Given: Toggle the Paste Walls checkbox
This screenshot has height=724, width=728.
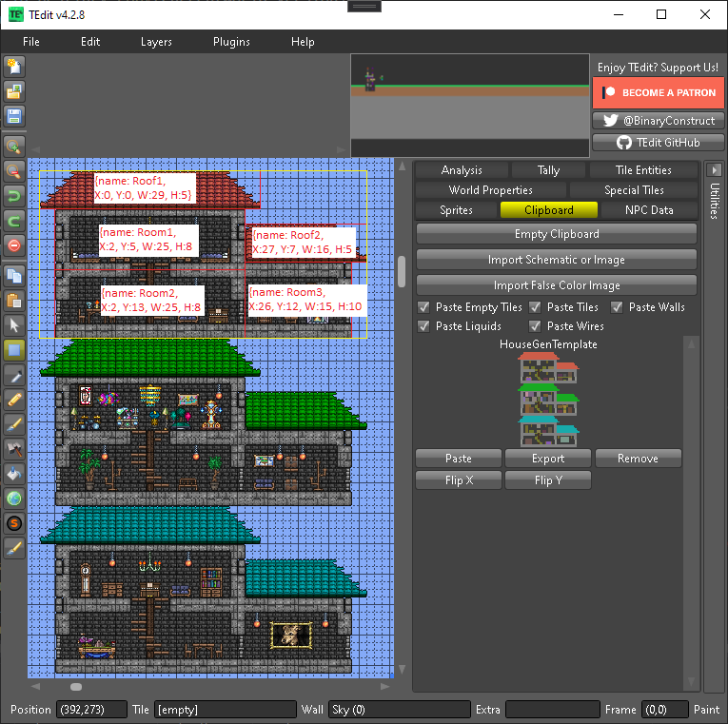Looking at the screenshot, I should tap(617, 307).
